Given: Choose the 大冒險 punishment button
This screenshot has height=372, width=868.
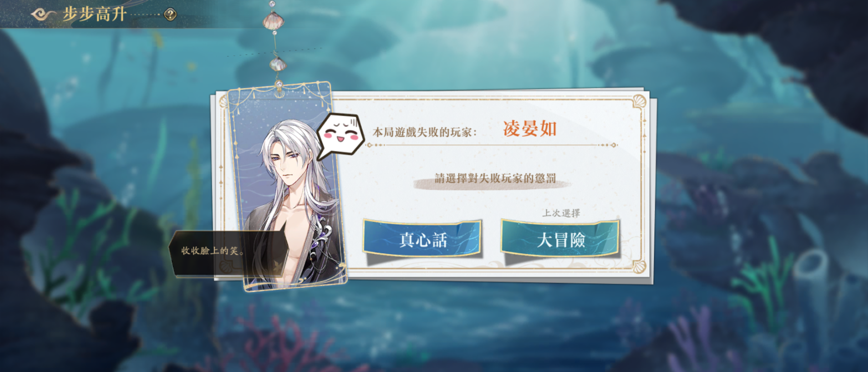Looking at the screenshot, I should pyautogui.click(x=560, y=239).
